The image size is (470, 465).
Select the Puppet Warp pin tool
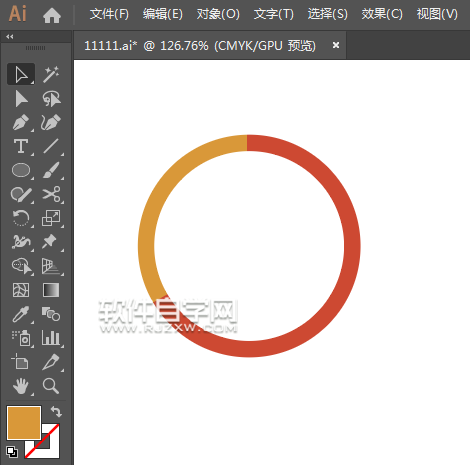tap(50, 241)
